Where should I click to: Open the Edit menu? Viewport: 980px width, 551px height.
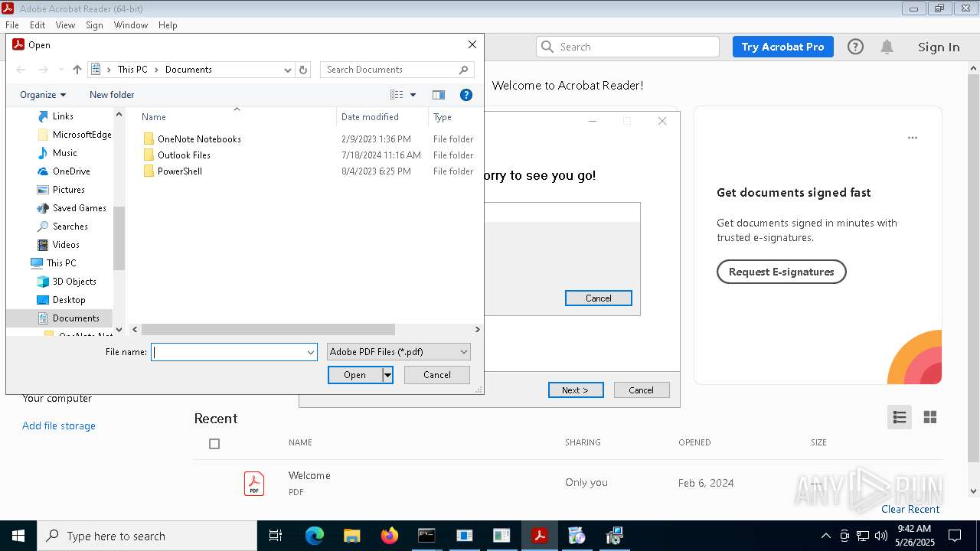[x=38, y=25]
